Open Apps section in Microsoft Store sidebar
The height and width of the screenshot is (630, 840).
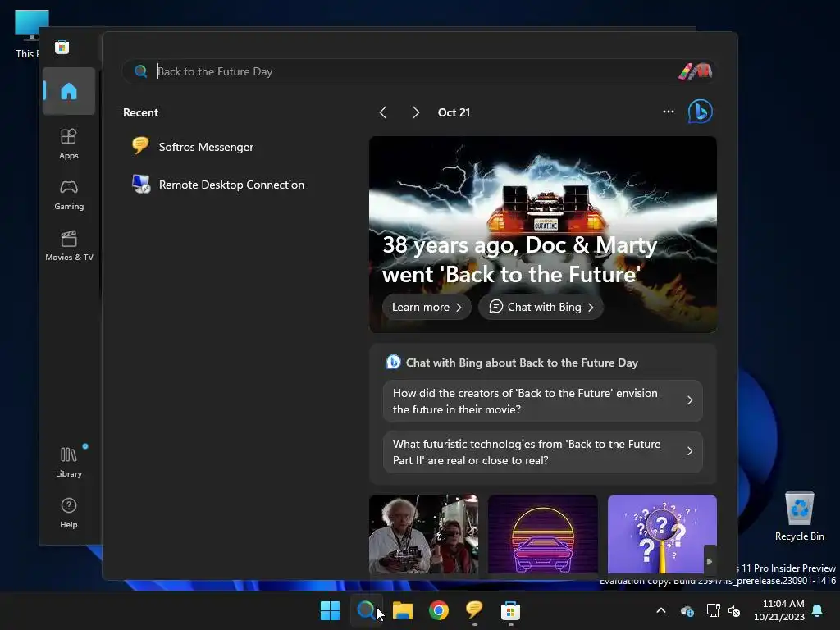pos(69,144)
